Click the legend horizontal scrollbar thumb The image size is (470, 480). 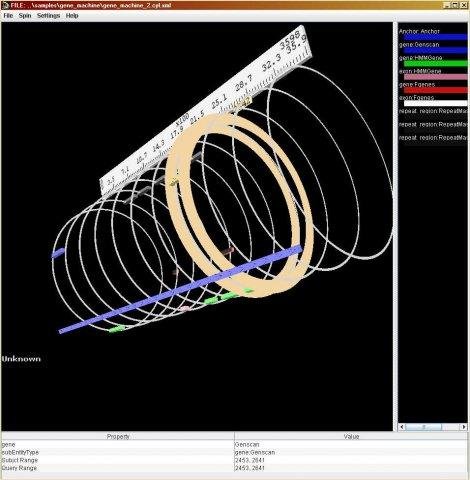click(424, 427)
